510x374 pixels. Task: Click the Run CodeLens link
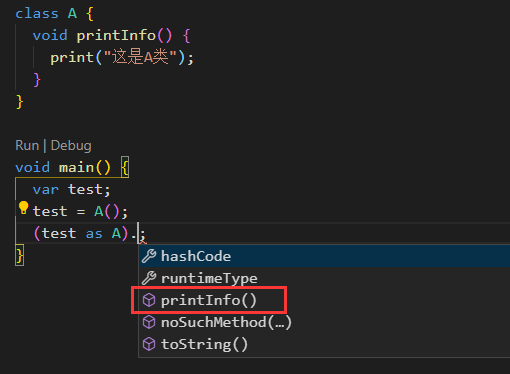27,146
